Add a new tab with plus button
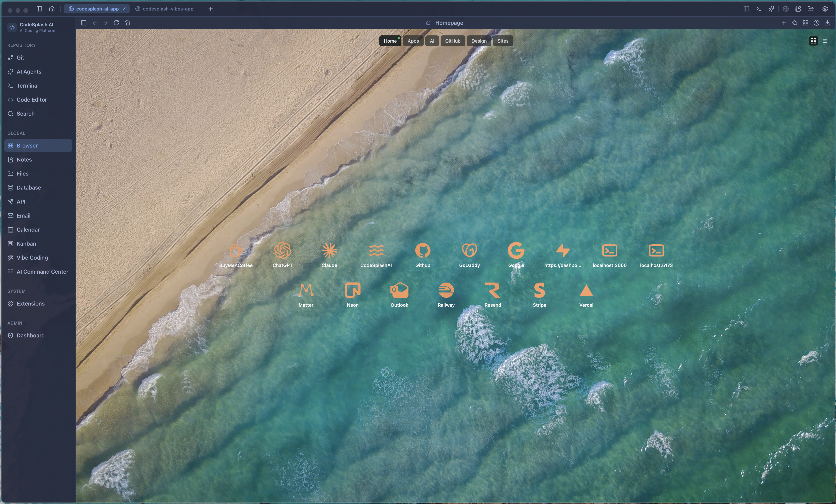Viewport: 836px width, 504px height. [x=210, y=9]
